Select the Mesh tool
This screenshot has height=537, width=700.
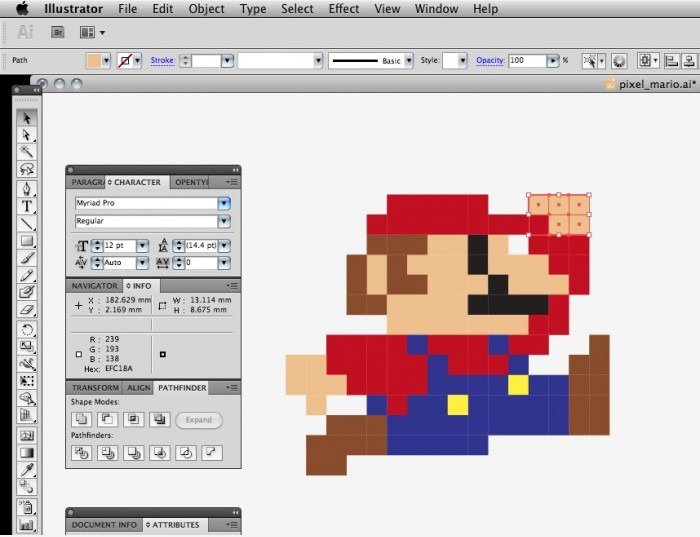[x=27, y=435]
